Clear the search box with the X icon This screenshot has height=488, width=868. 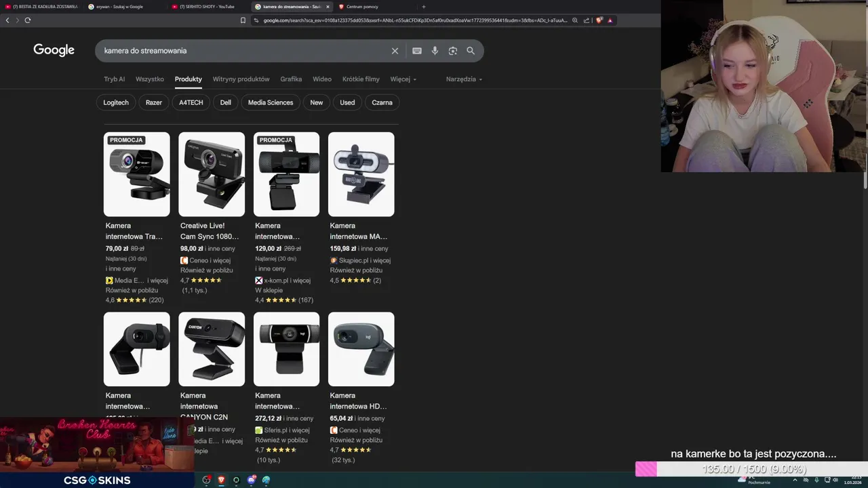pos(395,51)
